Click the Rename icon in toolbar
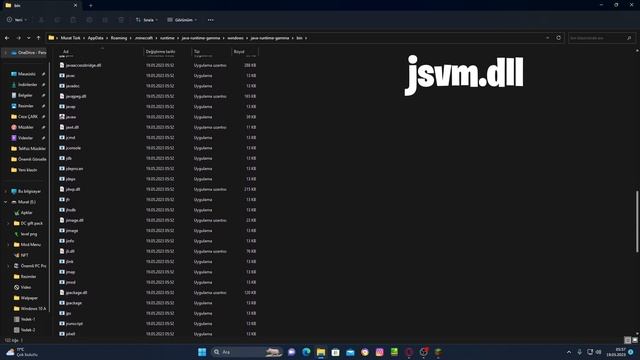The image size is (640, 360). pos(89,20)
